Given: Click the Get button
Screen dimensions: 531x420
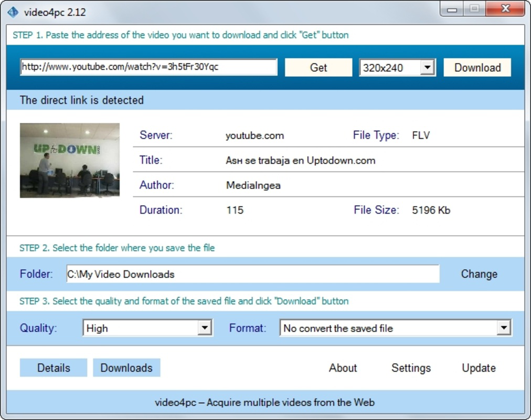Looking at the screenshot, I should 318,67.
